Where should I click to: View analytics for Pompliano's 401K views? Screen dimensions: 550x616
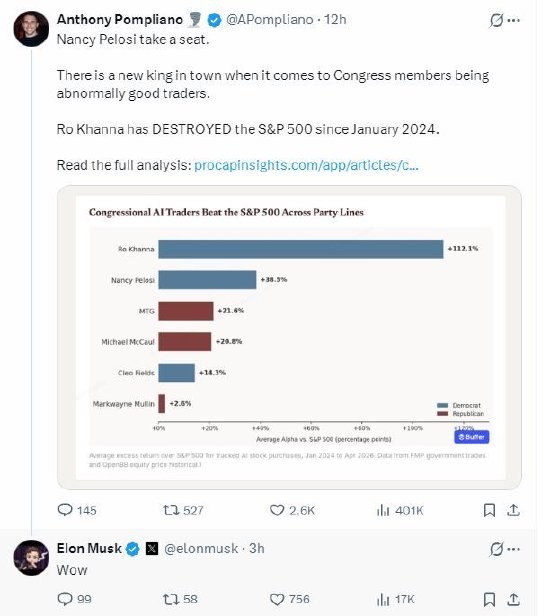pyautogui.click(x=400, y=510)
